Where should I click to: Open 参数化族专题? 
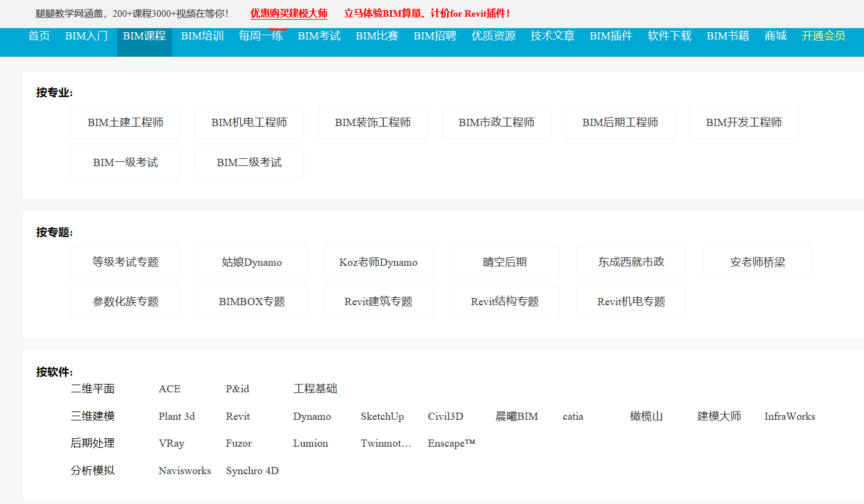[125, 302]
